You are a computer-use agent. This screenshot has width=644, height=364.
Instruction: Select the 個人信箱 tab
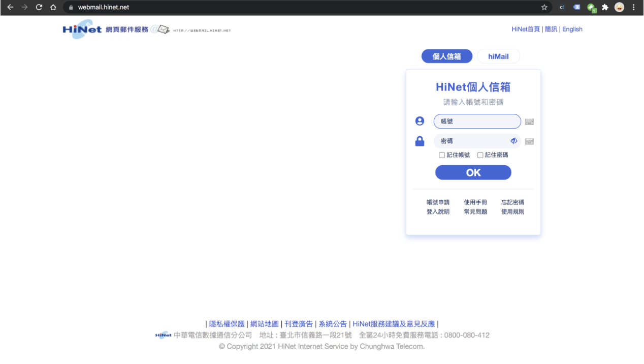click(447, 56)
